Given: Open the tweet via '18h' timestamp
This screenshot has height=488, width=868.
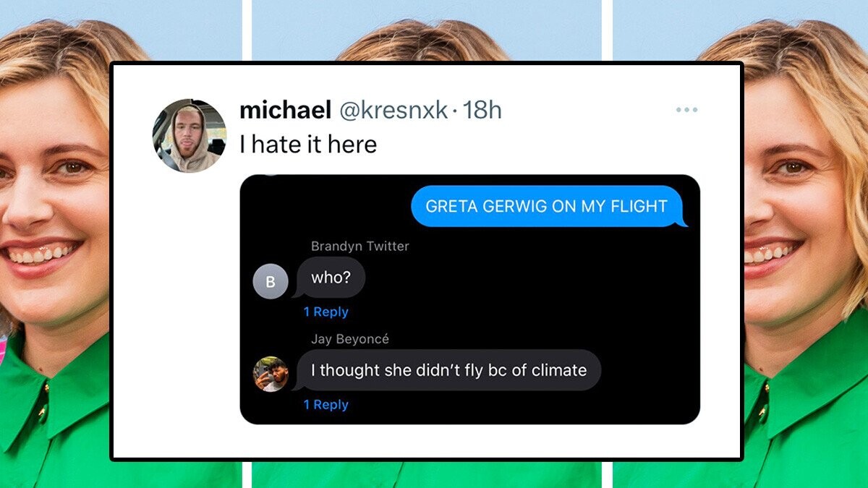Looking at the screenshot, I should (x=482, y=110).
